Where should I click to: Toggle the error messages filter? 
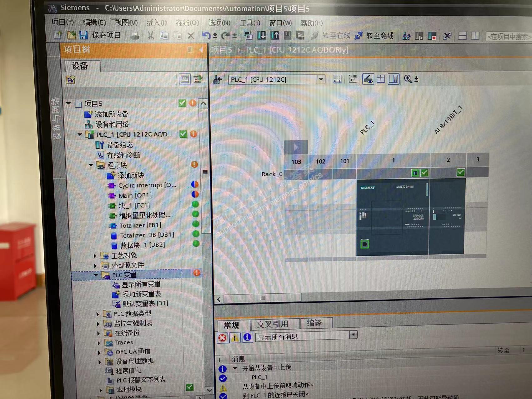[222, 338]
